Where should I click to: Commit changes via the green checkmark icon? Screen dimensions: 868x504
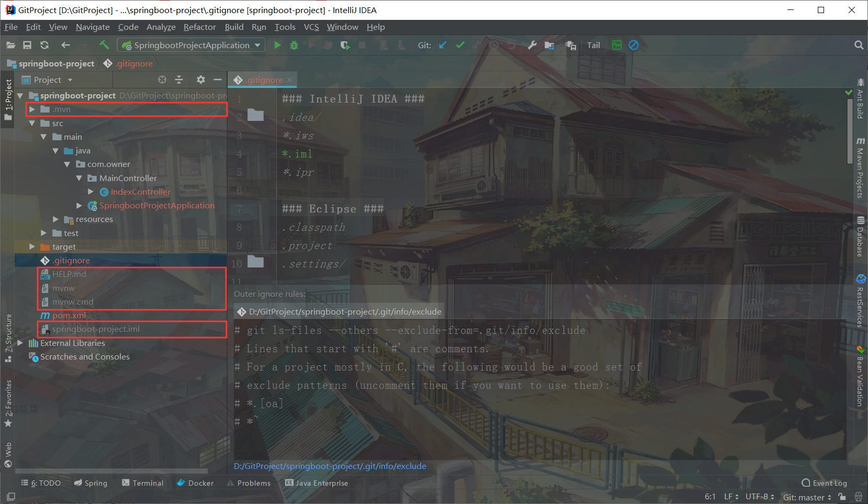tap(460, 45)
